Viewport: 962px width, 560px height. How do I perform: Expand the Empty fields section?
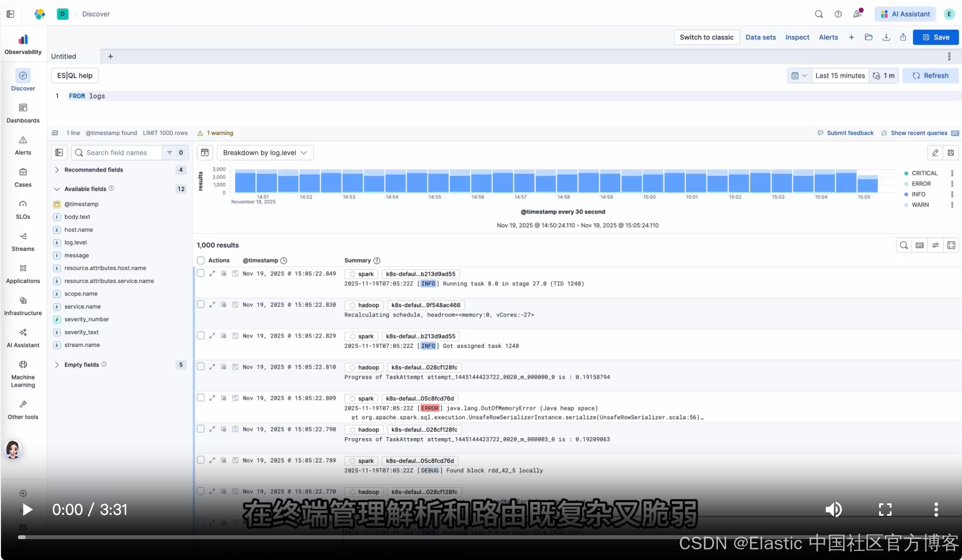coord(57,365)
